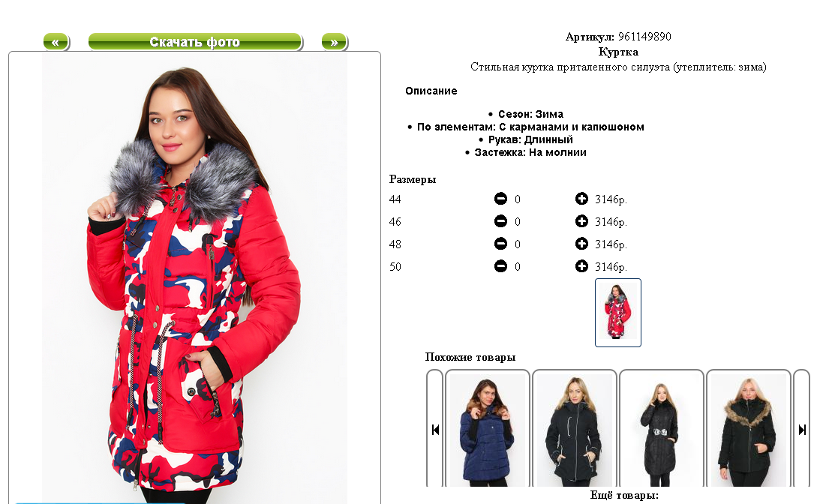Click the quantity value for size 44
Image resolution: width=826 pixels, height=504 pixels.
pos(518,199)
